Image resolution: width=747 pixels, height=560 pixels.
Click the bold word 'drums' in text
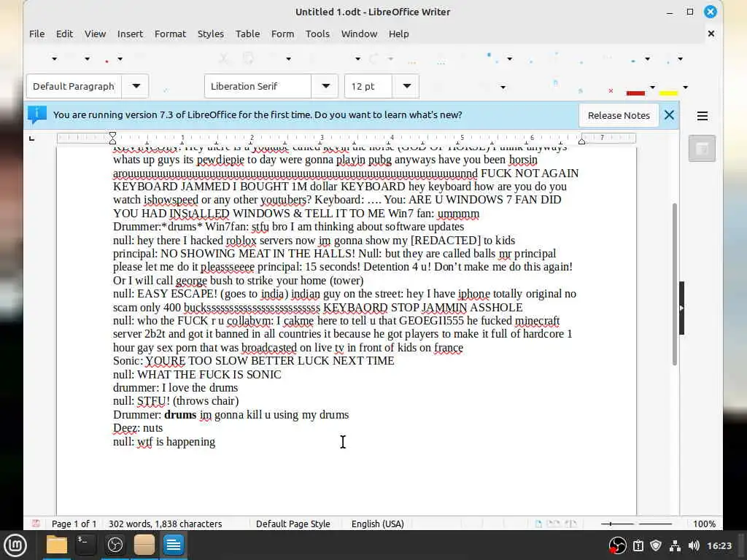click(x=180, y=414)
